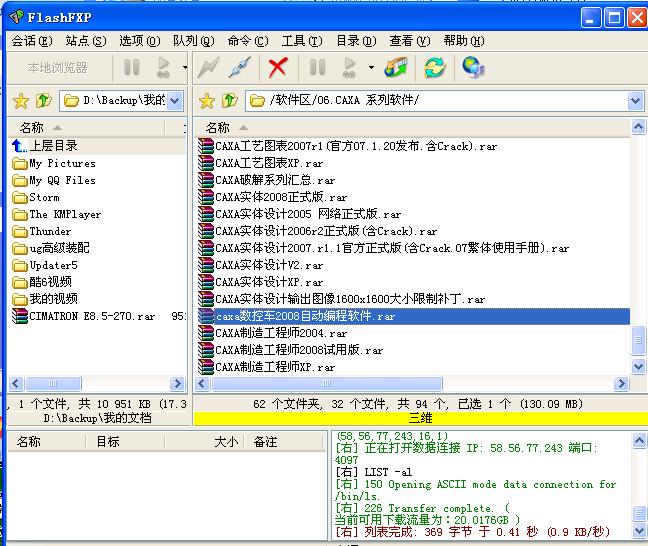Viewport: 648px width, 546px height.
Task: Open the 查看(V) menu
Action: (410, 41)
